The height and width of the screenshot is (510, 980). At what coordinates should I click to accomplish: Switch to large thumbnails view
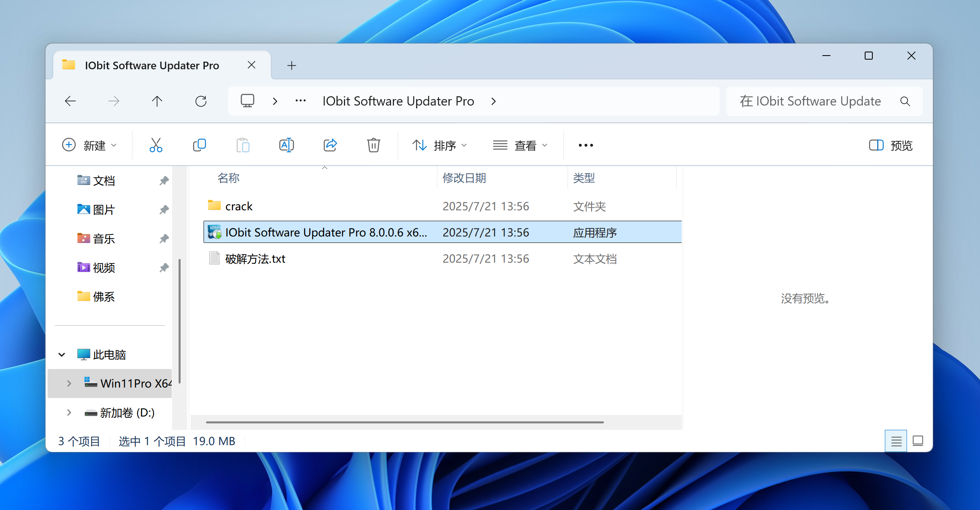pyautogui.click(x=918, y=441)
